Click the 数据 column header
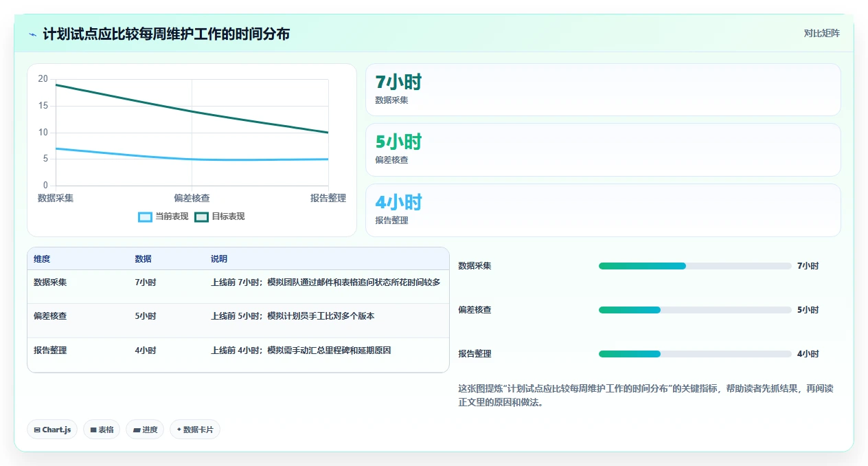 click(144, 259)
